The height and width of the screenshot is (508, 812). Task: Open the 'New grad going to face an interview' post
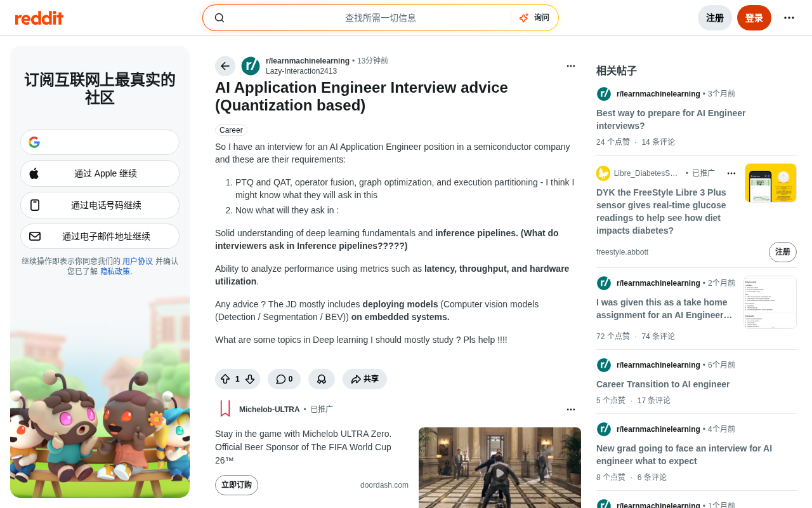click(x=684, y=455)
